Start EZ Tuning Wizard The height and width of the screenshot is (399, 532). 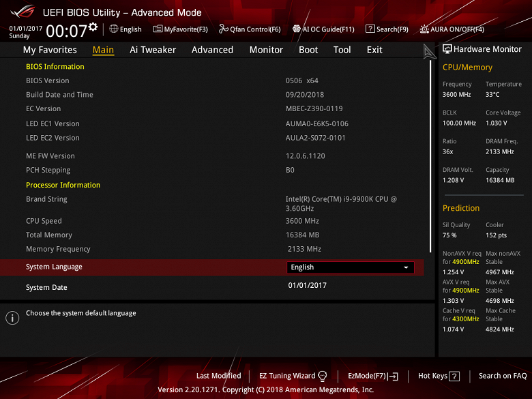click(293, 376)
